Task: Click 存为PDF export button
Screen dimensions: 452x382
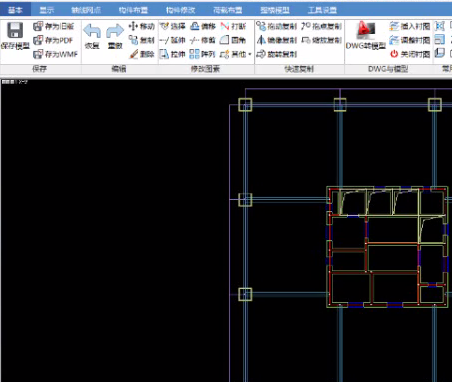Action: tap(54, 40)
